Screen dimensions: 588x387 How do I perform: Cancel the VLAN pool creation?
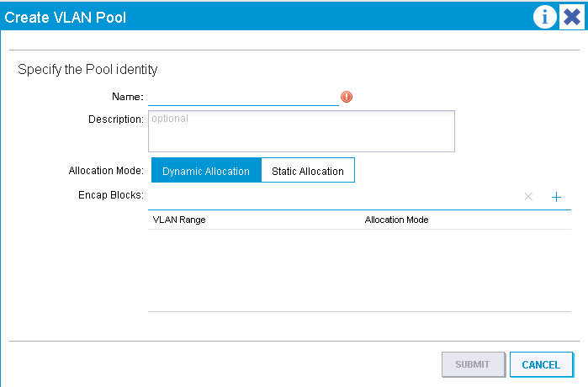(541, 364)
